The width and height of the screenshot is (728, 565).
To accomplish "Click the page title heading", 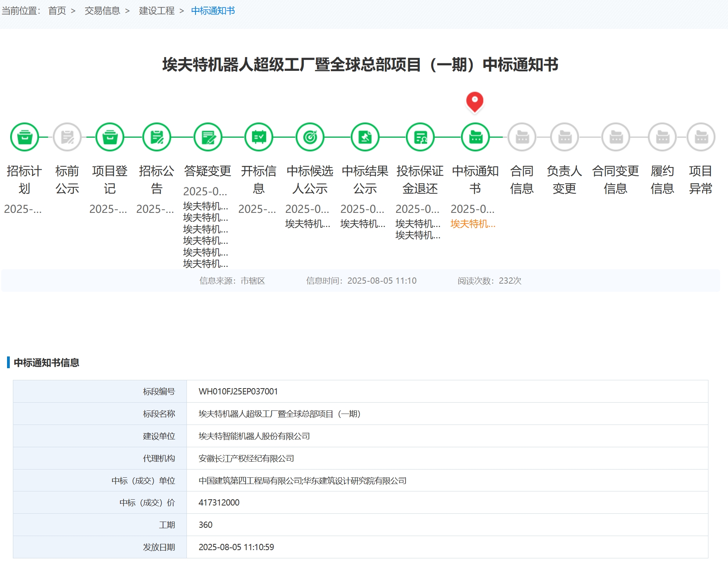I will pyautogui.click(x=360, y=65).
